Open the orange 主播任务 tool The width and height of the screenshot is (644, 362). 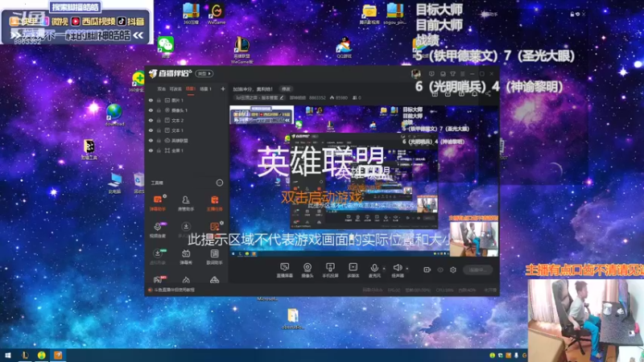214,204
